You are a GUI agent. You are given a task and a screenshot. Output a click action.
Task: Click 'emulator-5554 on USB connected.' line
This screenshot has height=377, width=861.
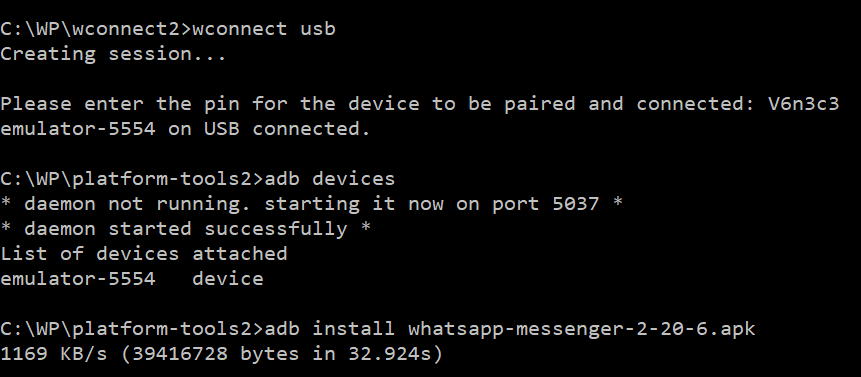186,129
